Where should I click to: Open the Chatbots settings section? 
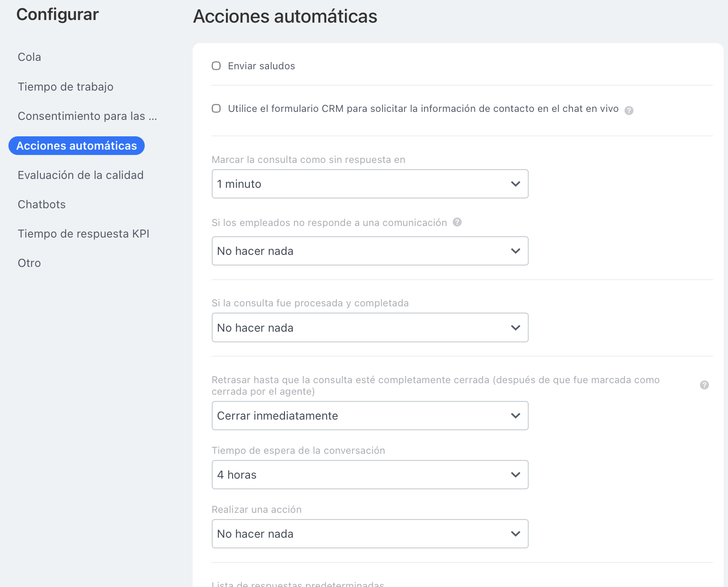42,205
